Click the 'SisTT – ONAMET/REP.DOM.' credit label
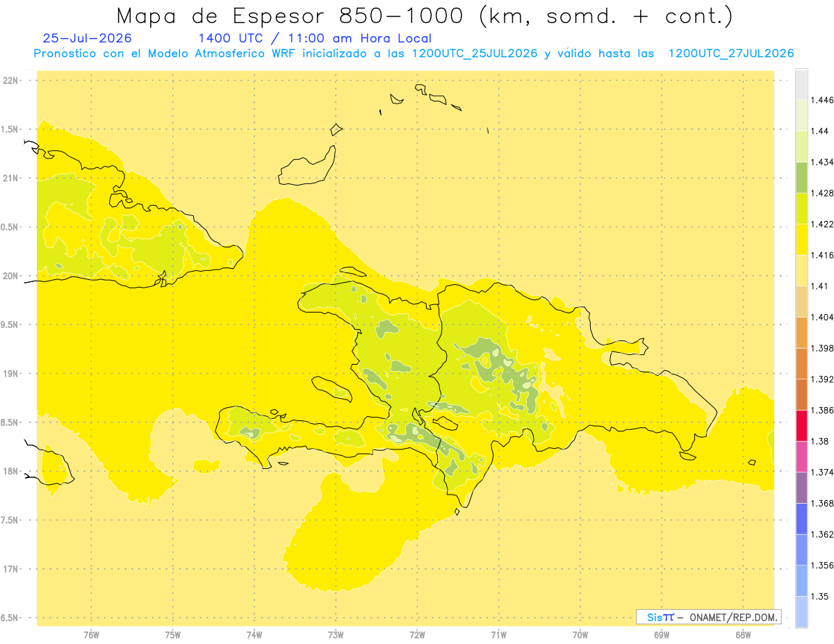The image size is (834, 644). click(x=708, y=617)
